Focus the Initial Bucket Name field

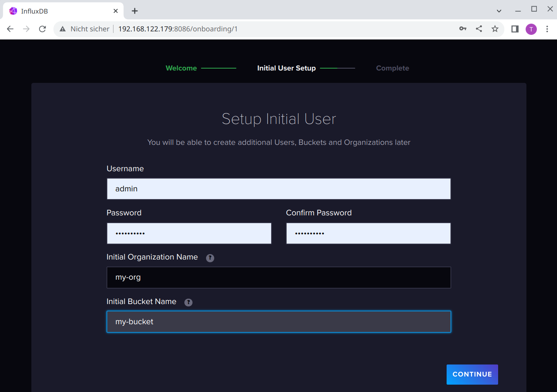pyautogui.click(x=279, y=322)
